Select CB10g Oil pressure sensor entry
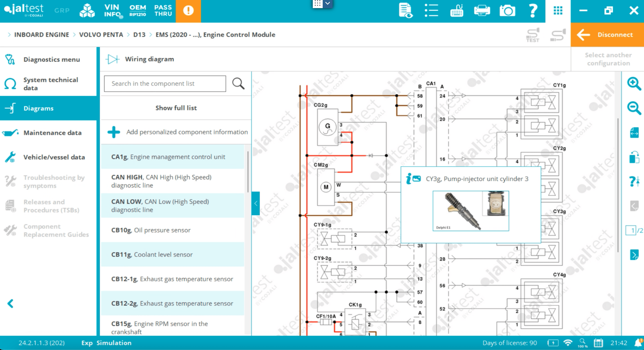The height and width of the screenshot is (350, 644). [x=173, y=230]
